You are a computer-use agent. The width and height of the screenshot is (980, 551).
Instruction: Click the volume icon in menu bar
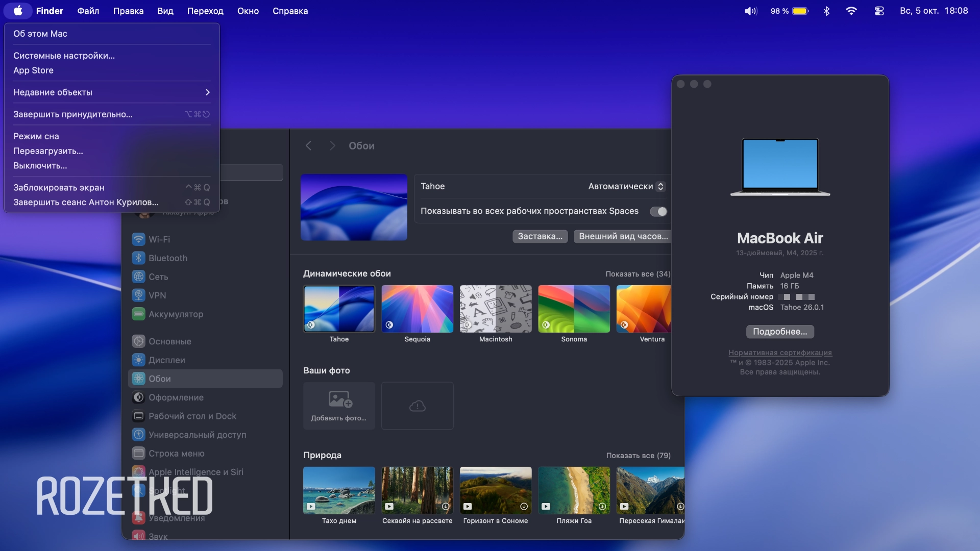pyautogui.click(x=750, y=11)
